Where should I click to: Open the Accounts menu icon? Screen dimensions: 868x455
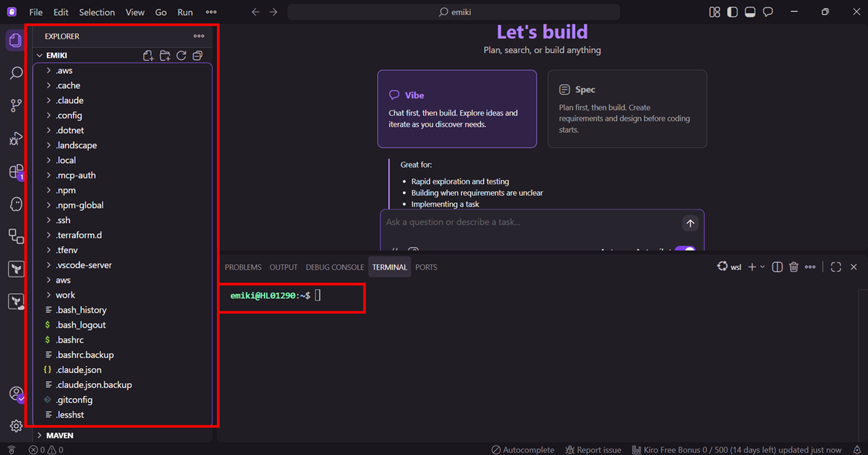tap(16, 394)
